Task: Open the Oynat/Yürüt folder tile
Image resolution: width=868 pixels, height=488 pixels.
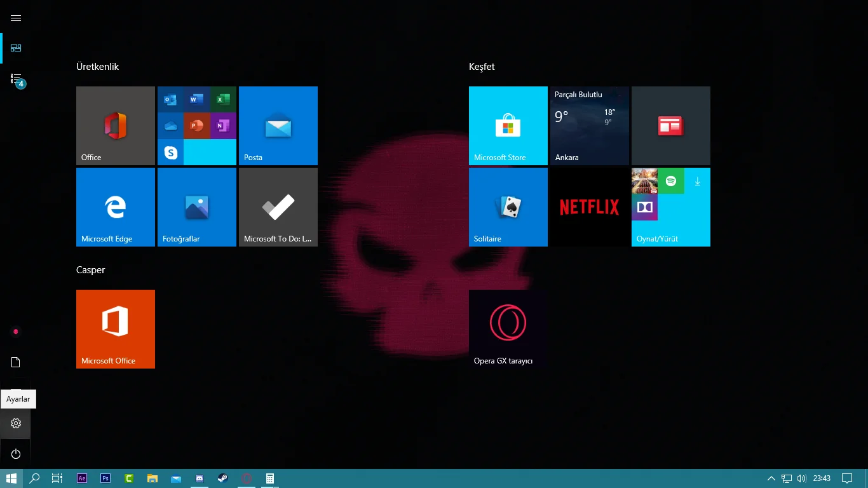Action: 670,207
